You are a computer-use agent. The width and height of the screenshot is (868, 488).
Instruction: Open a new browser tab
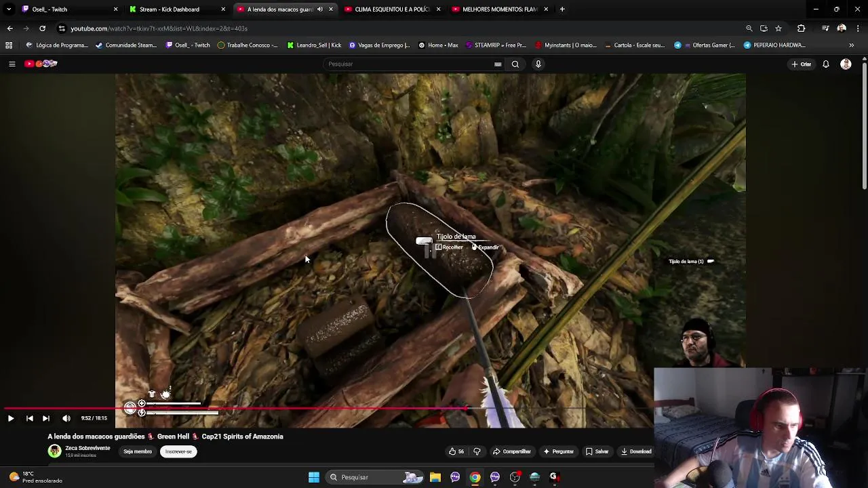click(x=562, y=9)
